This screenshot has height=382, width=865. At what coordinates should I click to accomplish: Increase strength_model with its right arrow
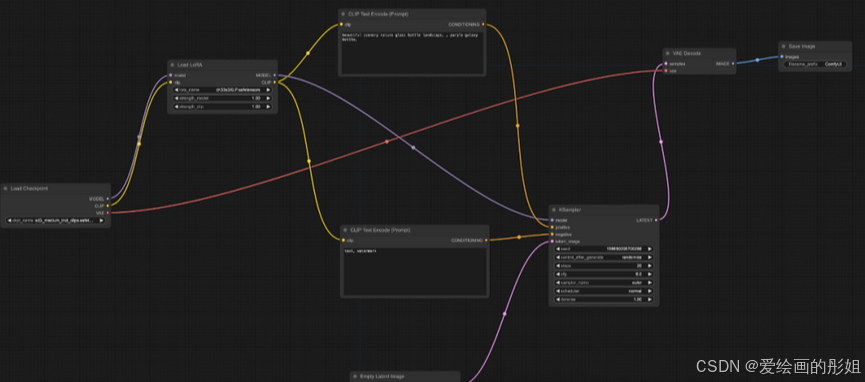point(269,98)
